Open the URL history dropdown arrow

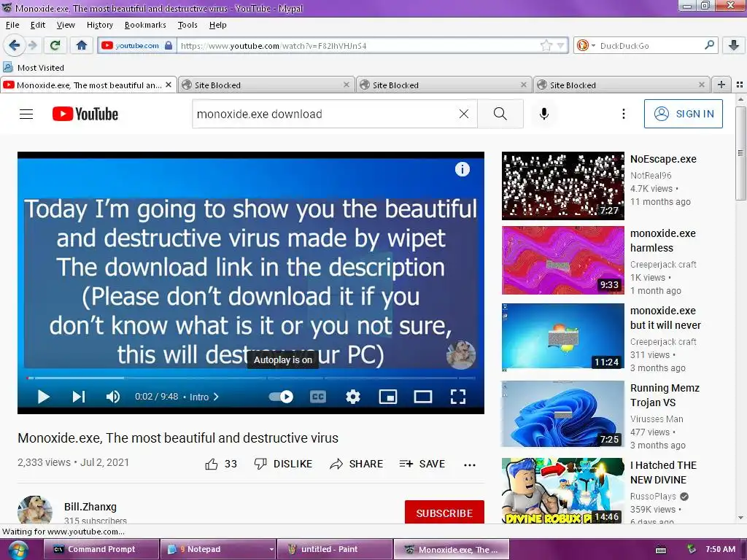pos(560,46)
